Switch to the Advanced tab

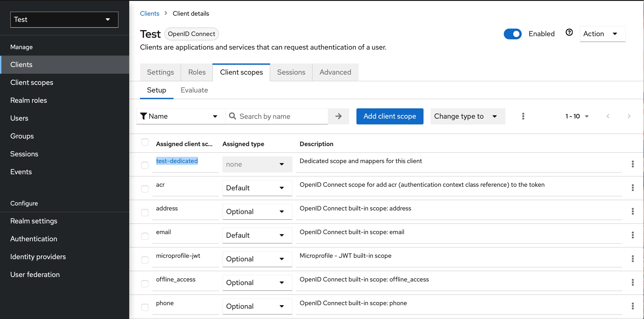(x=335, y=72)
